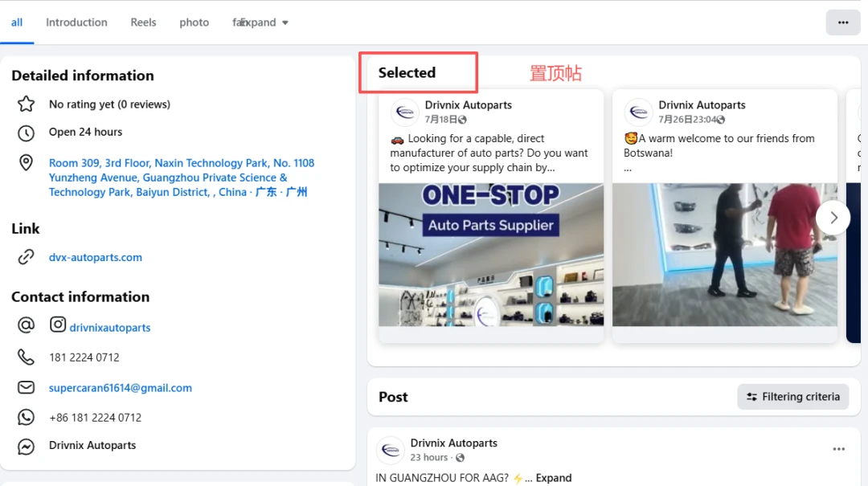Open the Botswana visitors post image
This screenshot has width=868, height=486.
click(x=725, y=255)
